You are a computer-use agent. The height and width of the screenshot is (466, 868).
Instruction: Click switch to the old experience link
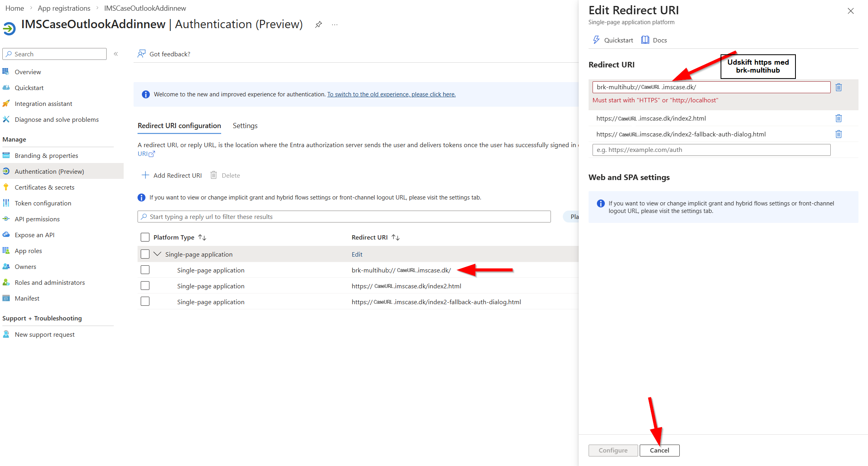[391, 94]
